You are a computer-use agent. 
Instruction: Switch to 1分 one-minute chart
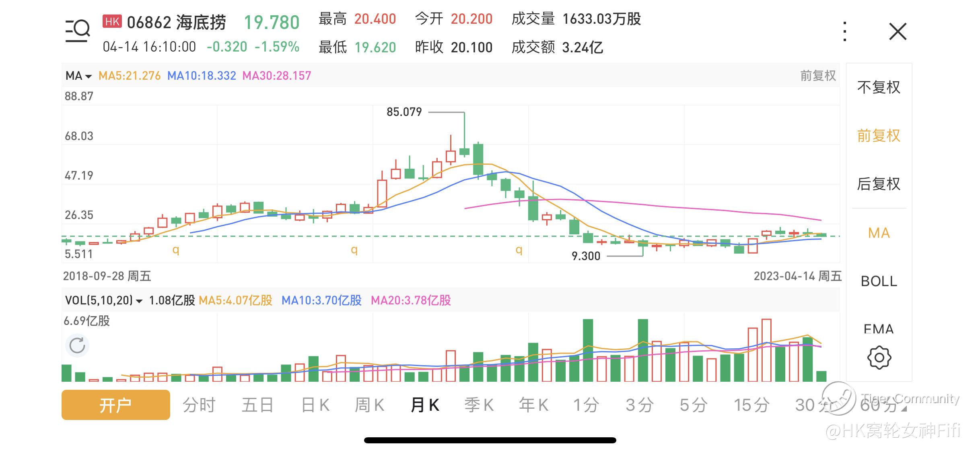point(586,405)
